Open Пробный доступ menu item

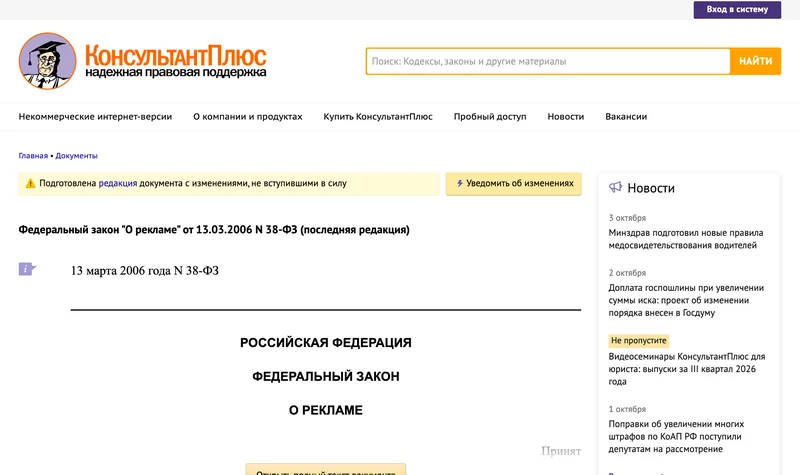[490, 116]
